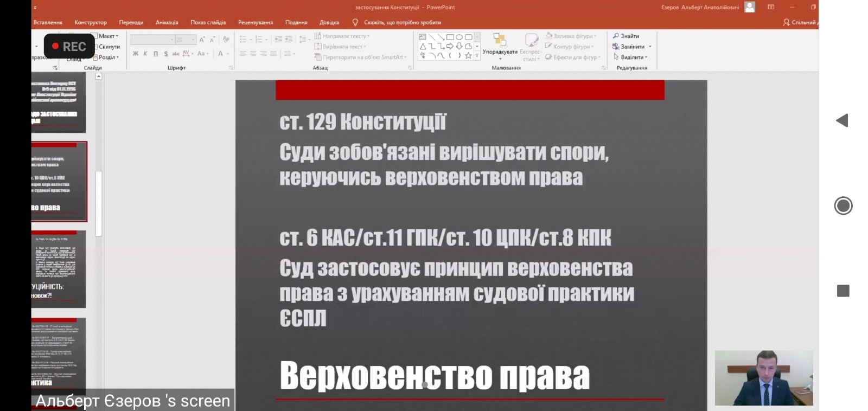Click the italic (К) formatting icon

tap(145, 54)
